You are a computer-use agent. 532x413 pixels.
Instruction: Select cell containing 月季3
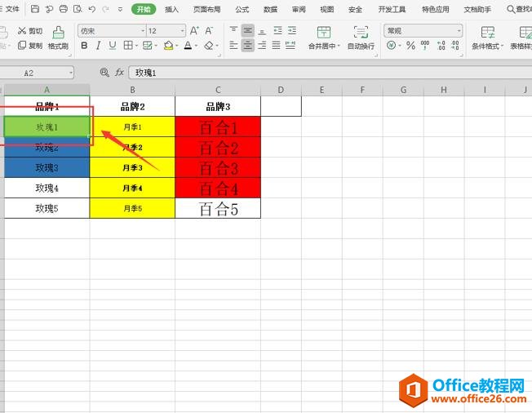[132, 167]
